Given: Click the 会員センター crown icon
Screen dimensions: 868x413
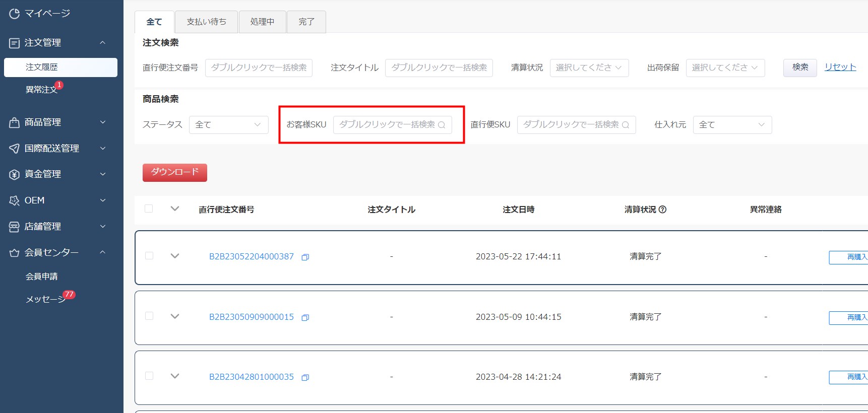Looking at the screenshot, I should point(14,253).
